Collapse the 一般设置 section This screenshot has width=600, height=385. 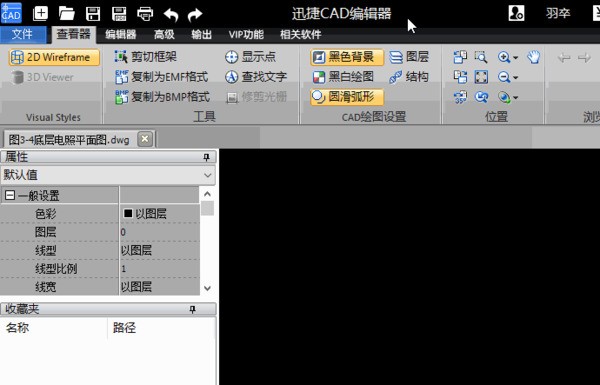[10, 196]
